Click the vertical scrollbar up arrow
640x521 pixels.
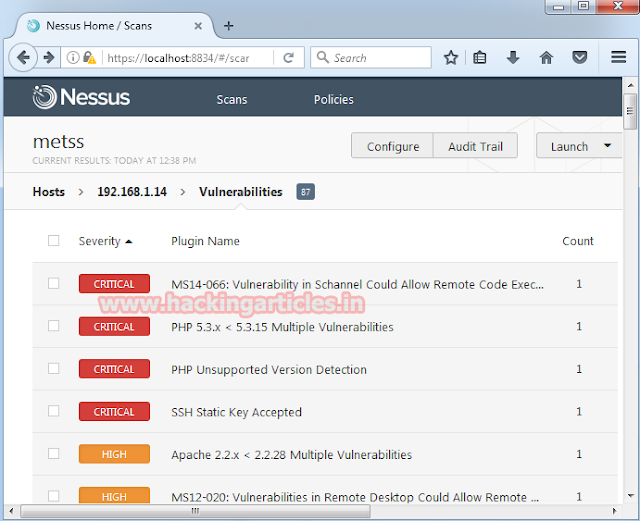630,85
